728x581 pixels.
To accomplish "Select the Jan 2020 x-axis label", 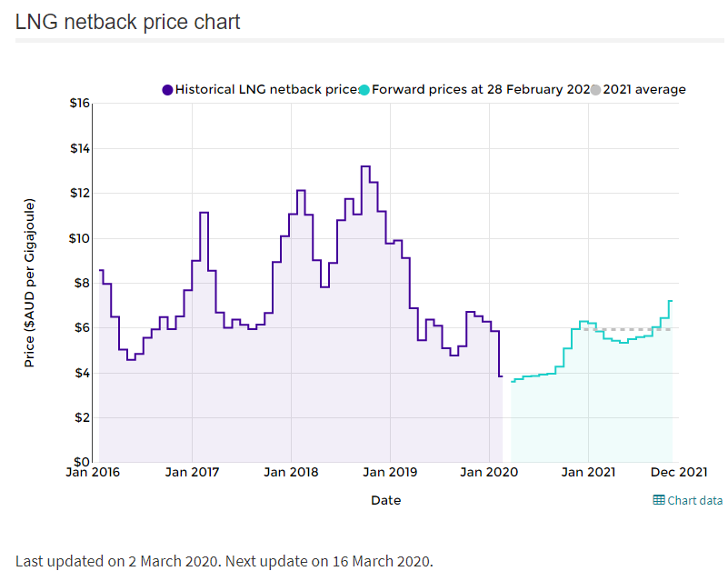I will click(x=489, y=472).
